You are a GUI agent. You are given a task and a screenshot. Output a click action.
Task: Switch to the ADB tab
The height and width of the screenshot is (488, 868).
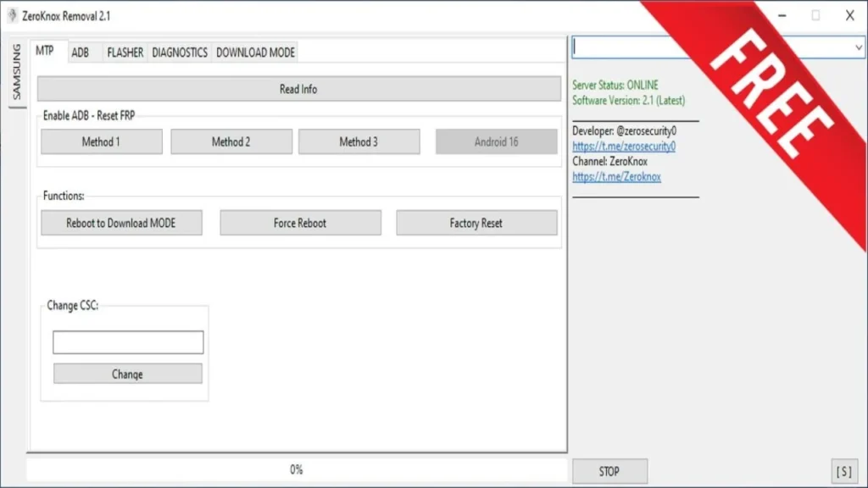(x=80, y=53)
